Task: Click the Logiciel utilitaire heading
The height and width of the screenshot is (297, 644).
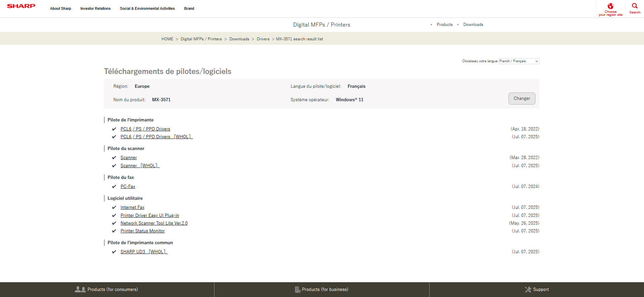Action: (x=125, y=198)
